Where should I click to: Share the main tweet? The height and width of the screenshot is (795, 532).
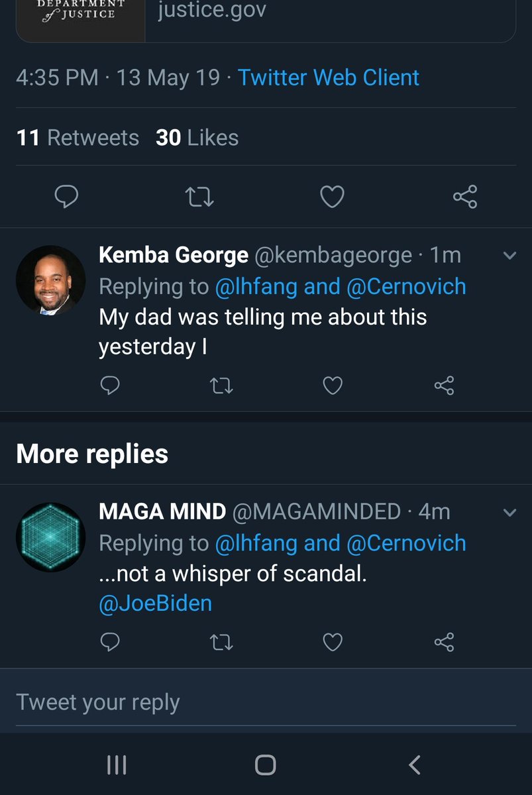[465, 197]
